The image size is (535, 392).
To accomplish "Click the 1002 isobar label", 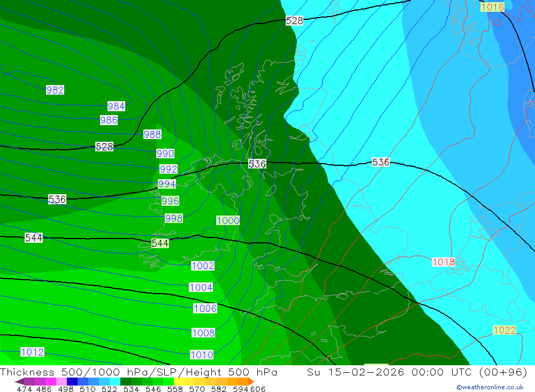I will pos(203,266).
